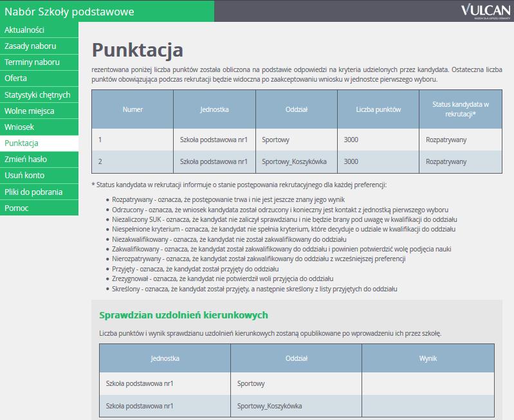Open Statystyki chętnych
The image size is (514, 420).
click(39, 95)
